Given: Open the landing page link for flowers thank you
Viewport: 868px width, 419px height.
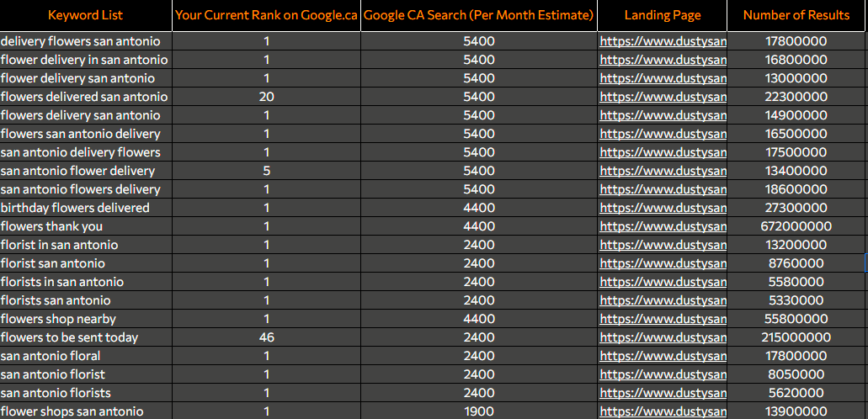Looking at the screenshot, I should coord(663,226).
